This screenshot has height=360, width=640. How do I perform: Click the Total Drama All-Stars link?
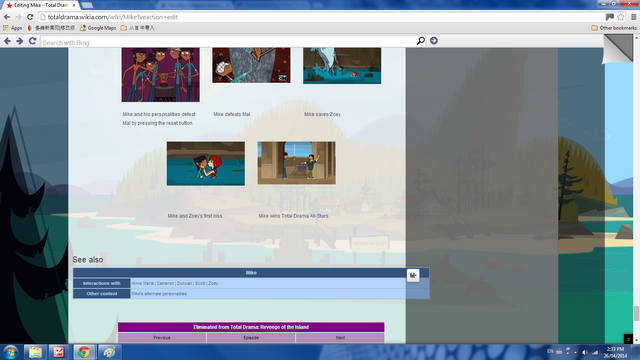pos(304,216)
